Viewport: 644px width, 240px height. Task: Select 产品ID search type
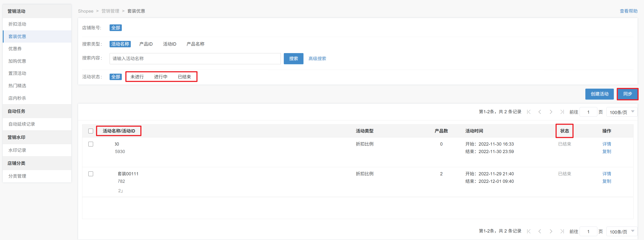(x=146, y=44)
